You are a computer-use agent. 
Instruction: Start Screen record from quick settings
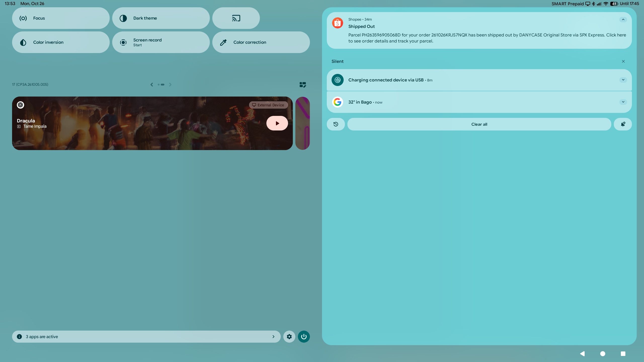tap(161, 42)
